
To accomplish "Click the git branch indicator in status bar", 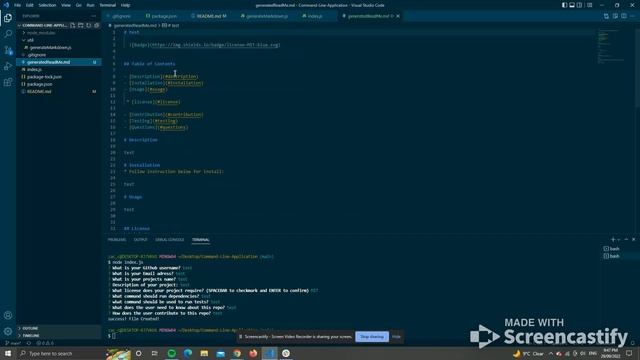I will (13, 343).
